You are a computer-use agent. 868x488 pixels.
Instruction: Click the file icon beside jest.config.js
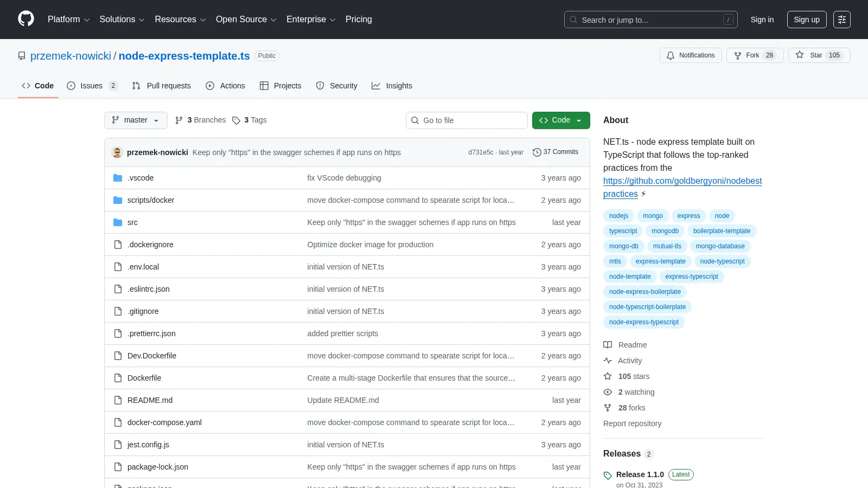(x=118, y=445)
